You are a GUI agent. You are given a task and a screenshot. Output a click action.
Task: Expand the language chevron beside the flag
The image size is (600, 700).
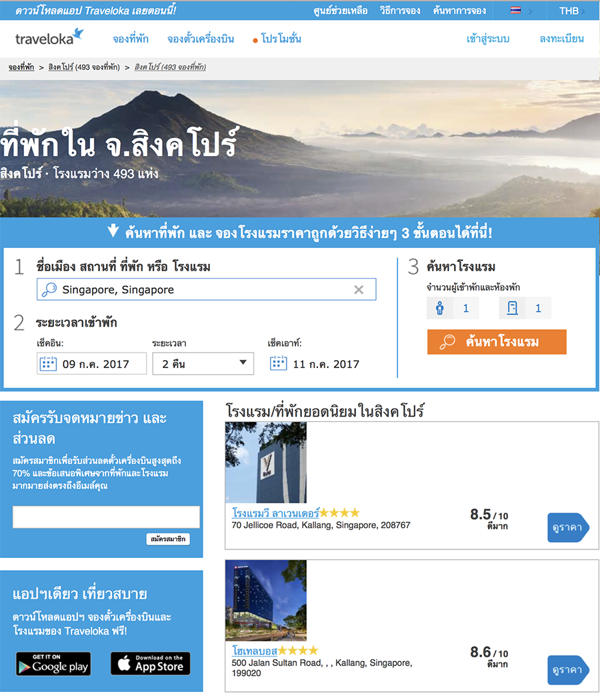(531, 11)
